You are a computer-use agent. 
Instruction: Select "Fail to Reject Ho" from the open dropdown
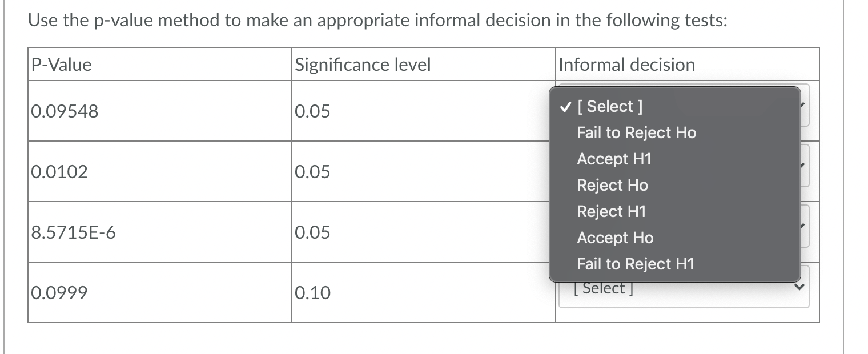(x=637, y=132)
